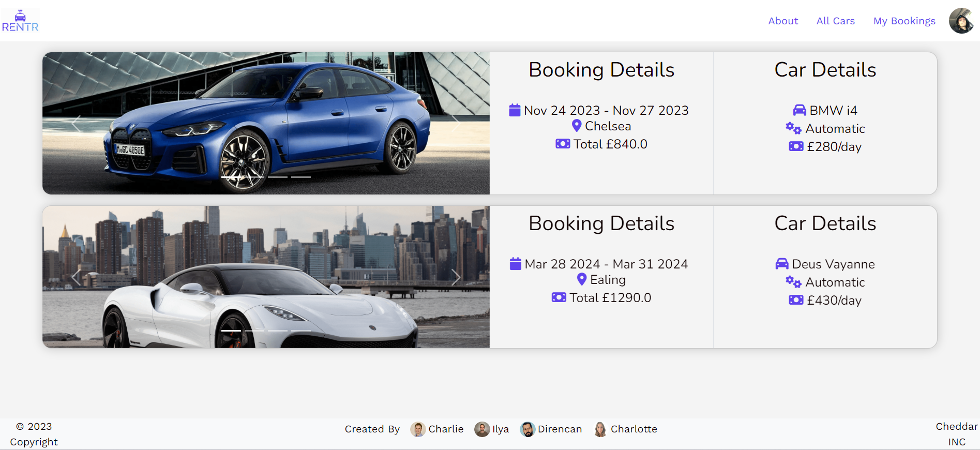Select last slide indicator on Deus Vayanne carousel
The image size is (980, 450).
(301, 331)
